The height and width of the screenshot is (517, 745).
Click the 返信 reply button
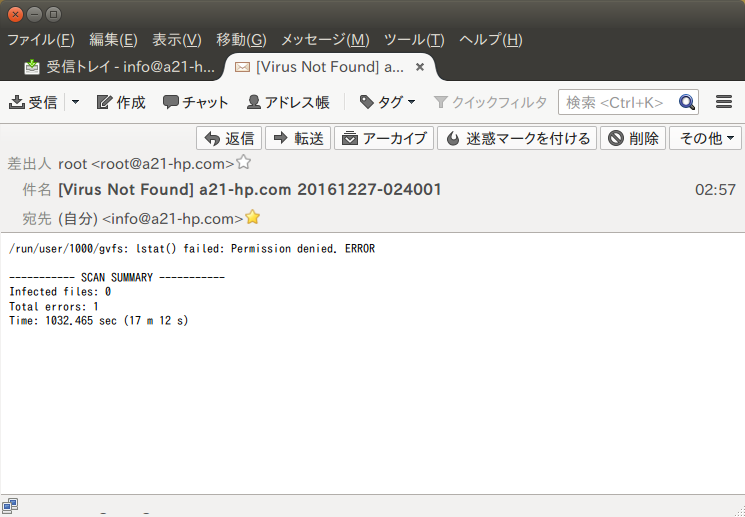[x=229, y=138]
